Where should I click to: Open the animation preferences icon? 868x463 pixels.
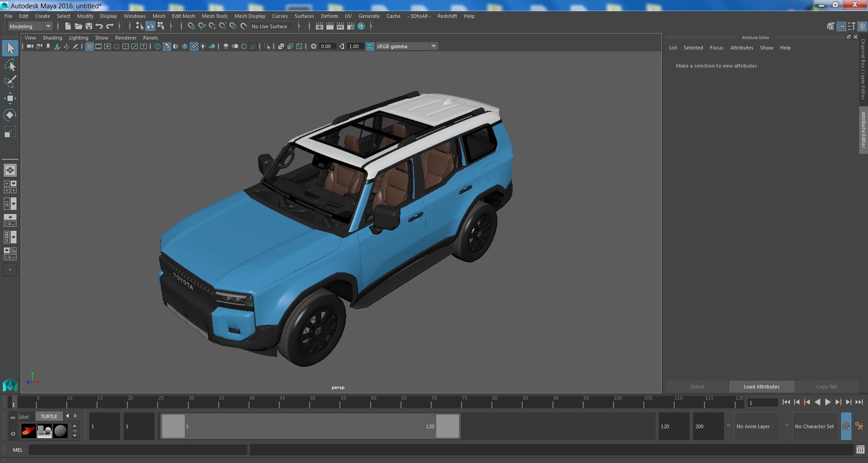click(x=859, y=426)
